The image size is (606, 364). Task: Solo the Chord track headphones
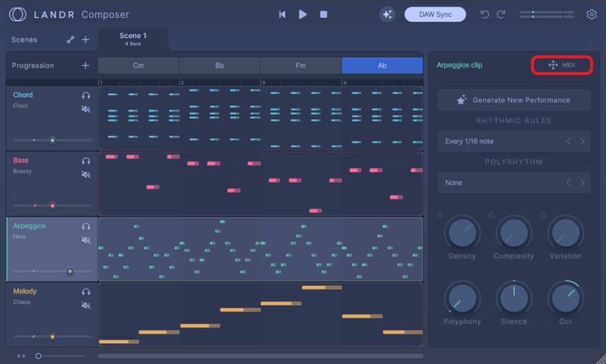pyautogui.click(x=86, y=95)
